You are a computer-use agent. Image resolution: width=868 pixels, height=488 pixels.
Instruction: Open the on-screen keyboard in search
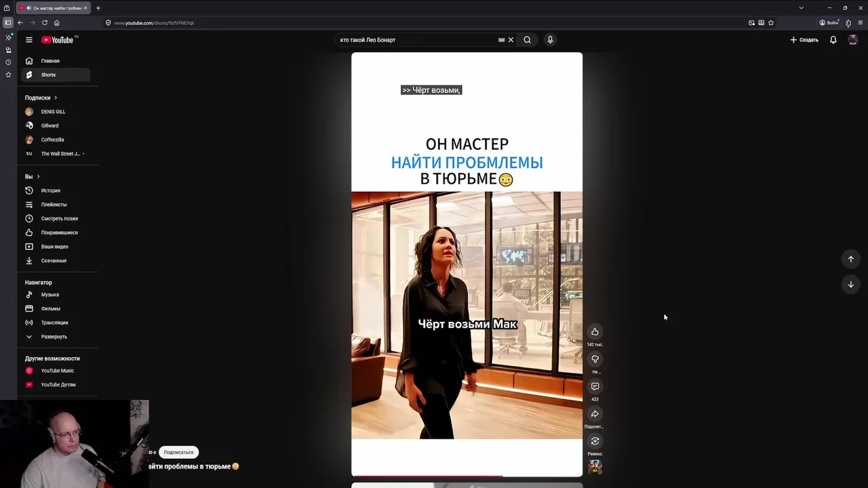click(502, 40)
